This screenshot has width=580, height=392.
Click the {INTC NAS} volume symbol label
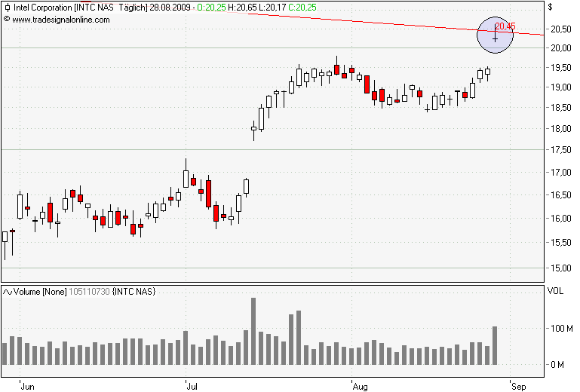133,292
